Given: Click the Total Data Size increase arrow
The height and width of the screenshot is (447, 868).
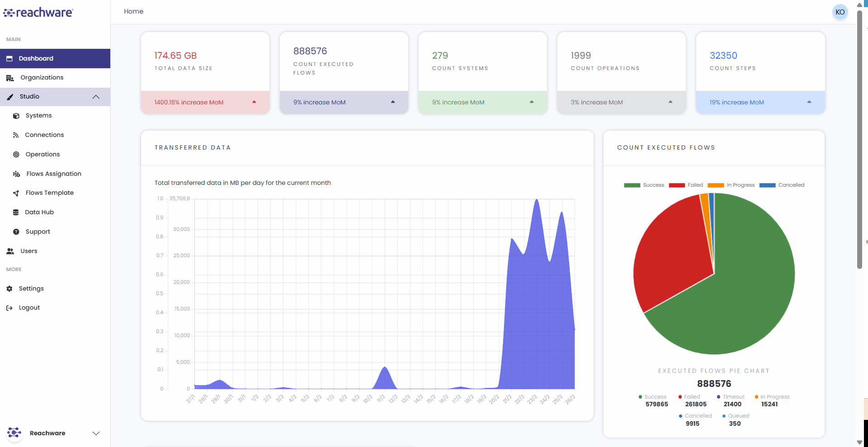Looking at the screenshot, I should (254, 102).
